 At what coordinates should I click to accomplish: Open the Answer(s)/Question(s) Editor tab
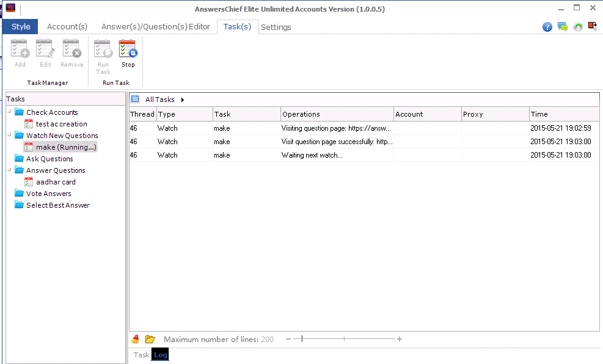155,26
